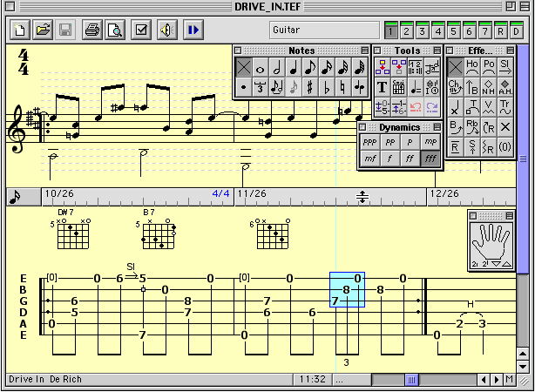Click the Print icon in the toolbar
The image size is (535, 392).
pyautogui.click(x=91, y=31)
